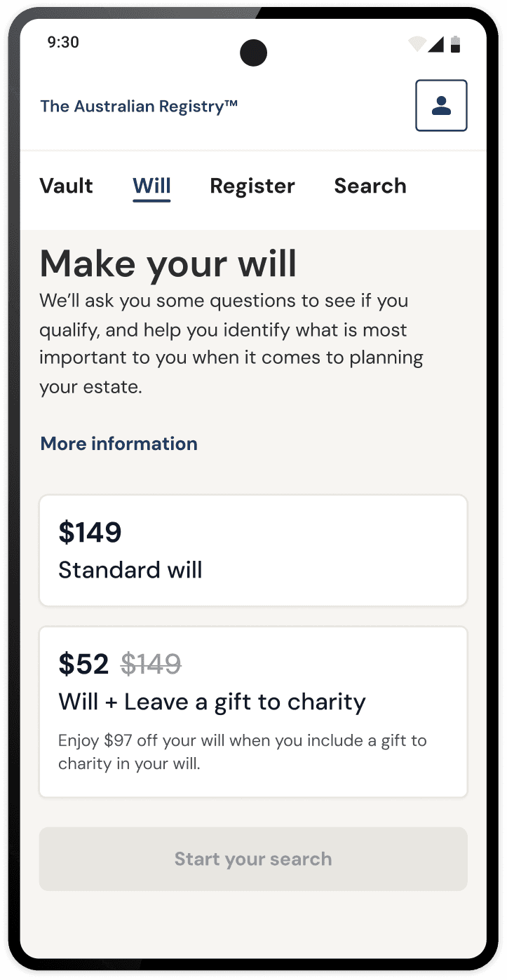This screenshot has height=980, width=507.
Task: Tap the battery status icon
Action: pyautogui.click(x=456, y=44)
